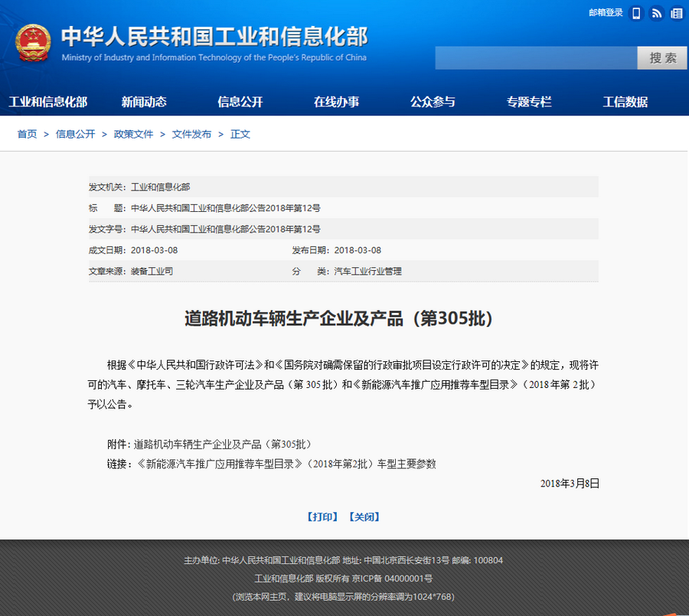Click the national emblem logo

[33, 43]
